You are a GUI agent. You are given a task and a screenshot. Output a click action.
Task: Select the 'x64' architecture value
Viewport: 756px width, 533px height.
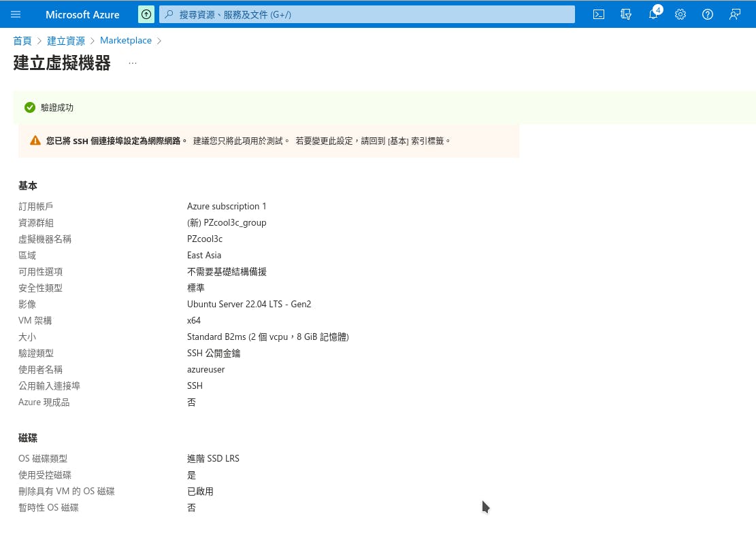[x=194, y=320]
